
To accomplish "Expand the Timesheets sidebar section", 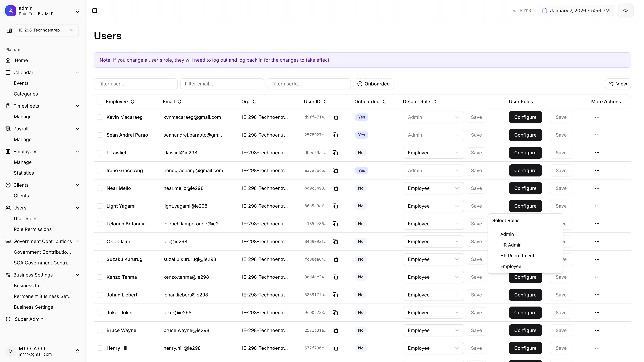I will tap(77, 106).
